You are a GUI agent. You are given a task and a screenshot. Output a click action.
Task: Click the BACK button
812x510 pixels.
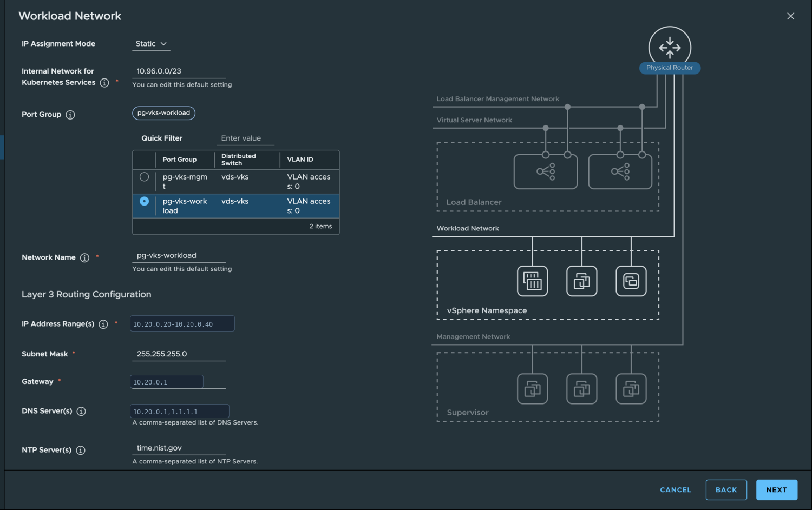726,490
